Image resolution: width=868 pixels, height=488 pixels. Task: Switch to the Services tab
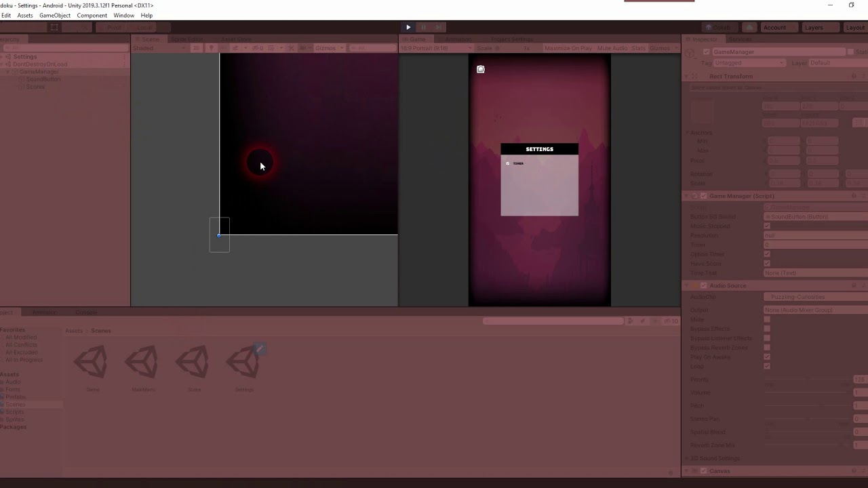739,39
